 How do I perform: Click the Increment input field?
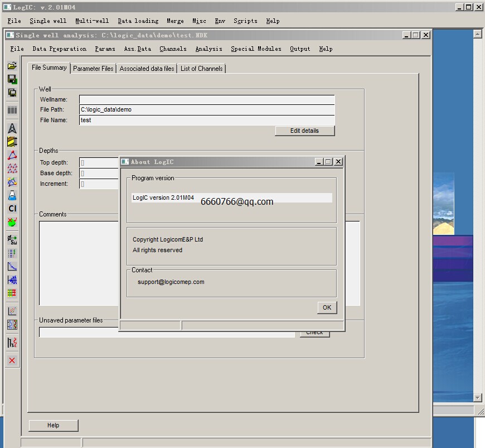[99, 184]
